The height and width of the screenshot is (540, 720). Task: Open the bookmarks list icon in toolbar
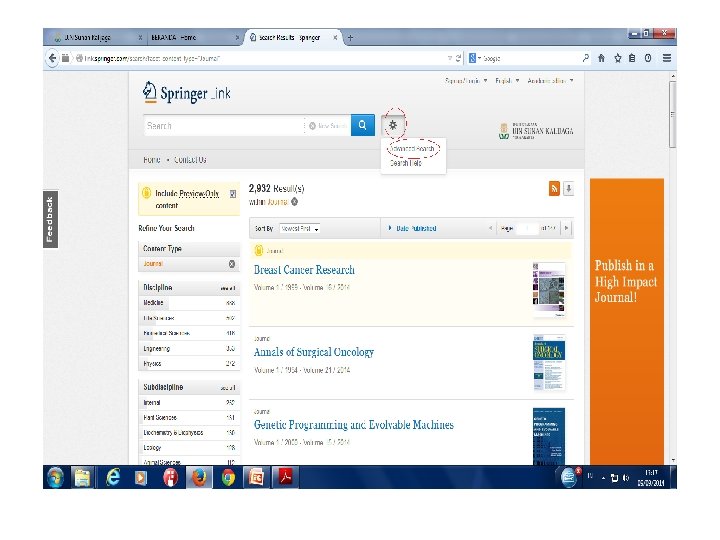[632, 58]
